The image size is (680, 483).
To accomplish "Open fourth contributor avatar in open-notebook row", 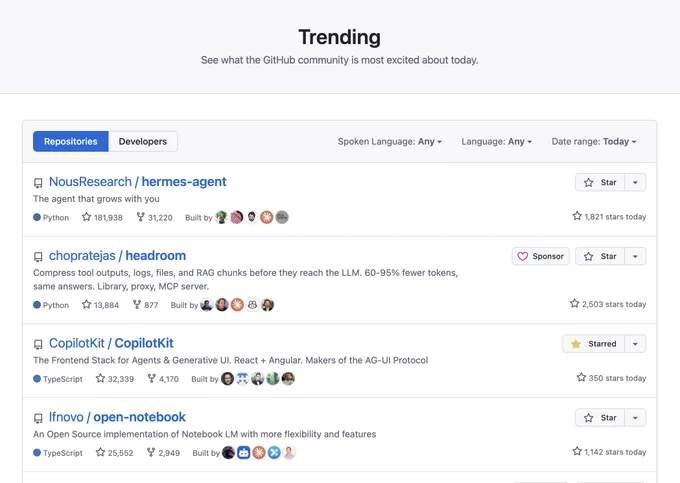I will [274, 453].
